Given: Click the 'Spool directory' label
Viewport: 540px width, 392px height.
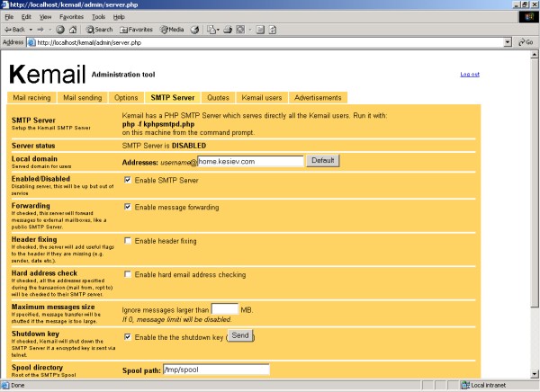Looking at the screenshot, I should coord(37,367).
